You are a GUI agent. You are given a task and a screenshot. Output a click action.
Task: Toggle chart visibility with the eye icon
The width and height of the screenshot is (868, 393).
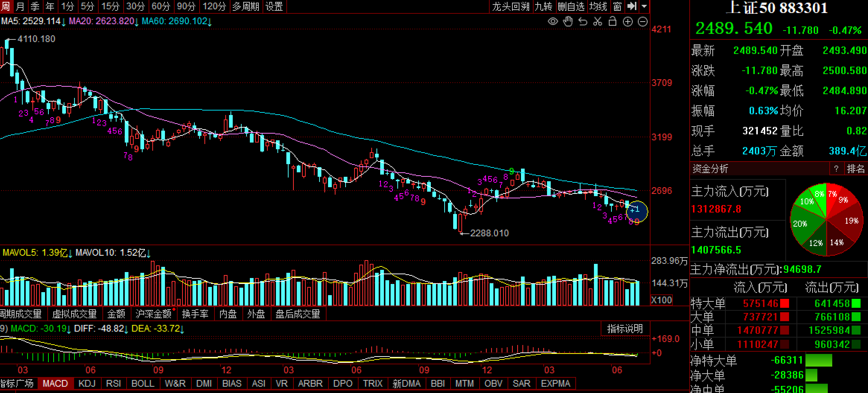pos(553,22)
